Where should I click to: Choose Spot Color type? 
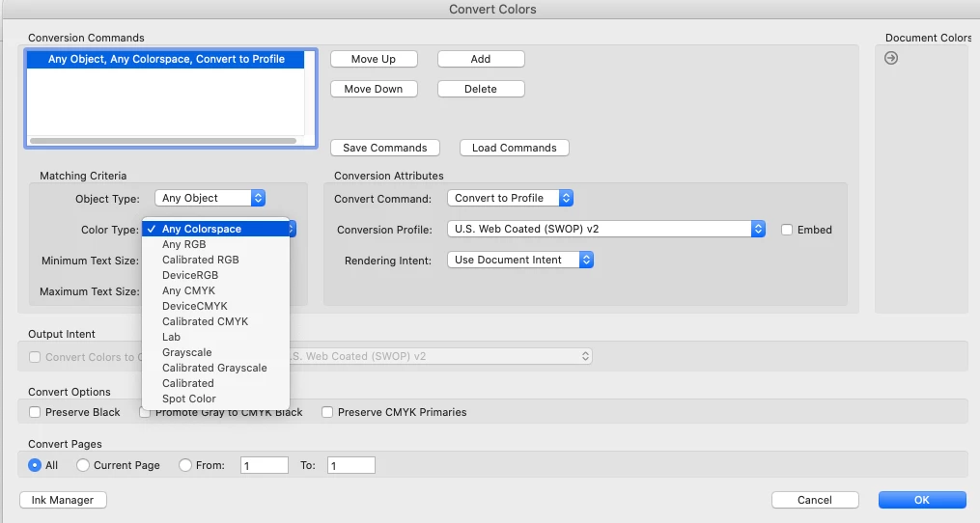coord(216,399)
